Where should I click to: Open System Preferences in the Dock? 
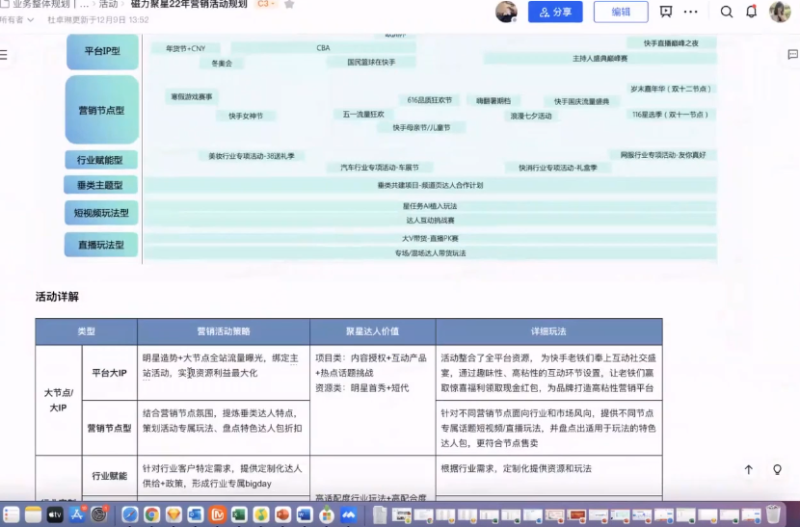(99, 515)
